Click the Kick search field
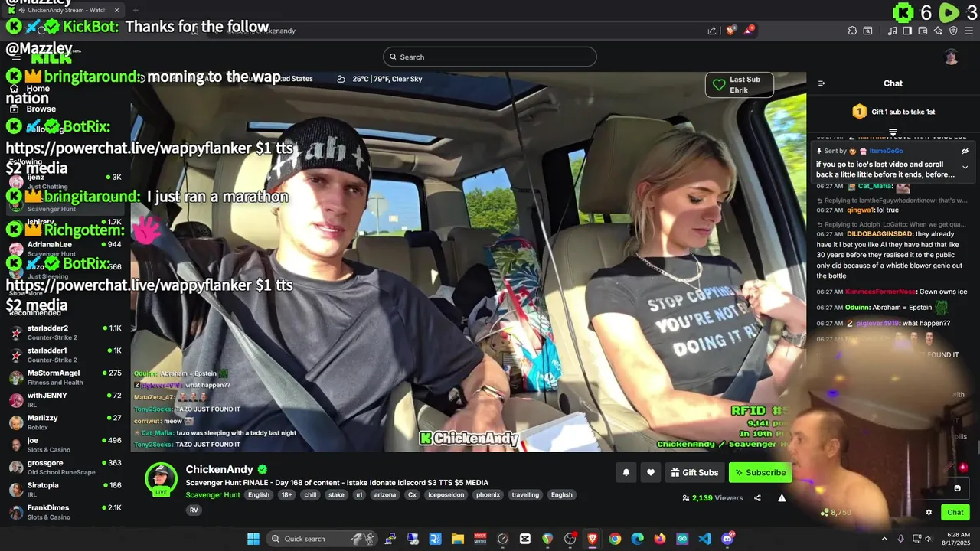 (x=490, y=57)
